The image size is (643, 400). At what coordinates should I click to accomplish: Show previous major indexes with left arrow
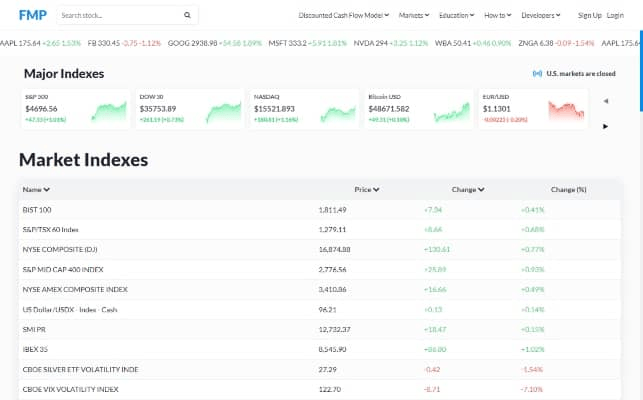[606, 101]
